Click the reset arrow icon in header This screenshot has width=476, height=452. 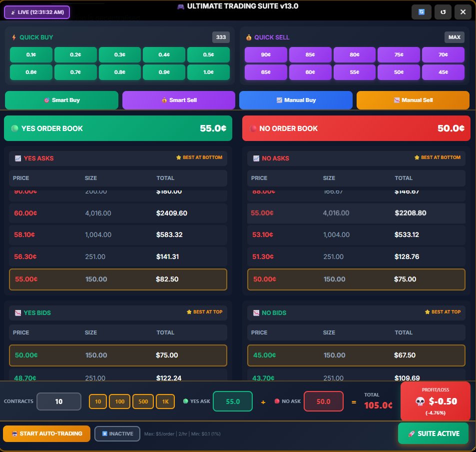[443, 12]
